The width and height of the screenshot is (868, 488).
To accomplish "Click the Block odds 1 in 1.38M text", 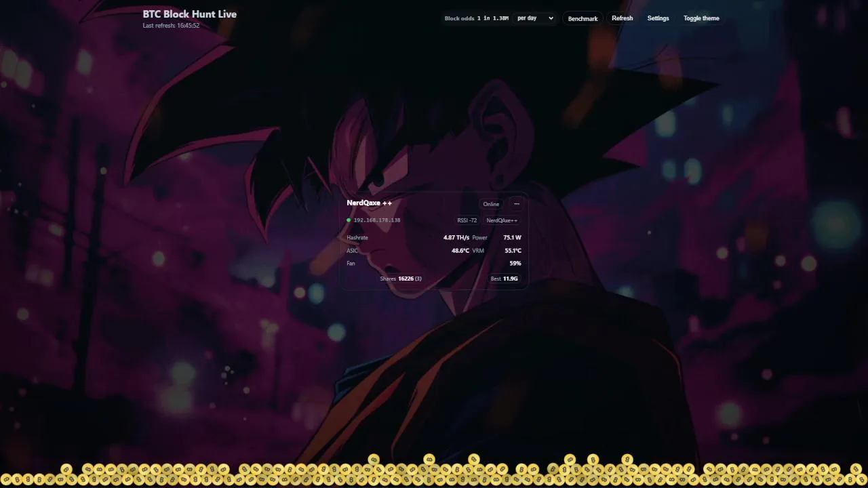I will tap(477, 18).
